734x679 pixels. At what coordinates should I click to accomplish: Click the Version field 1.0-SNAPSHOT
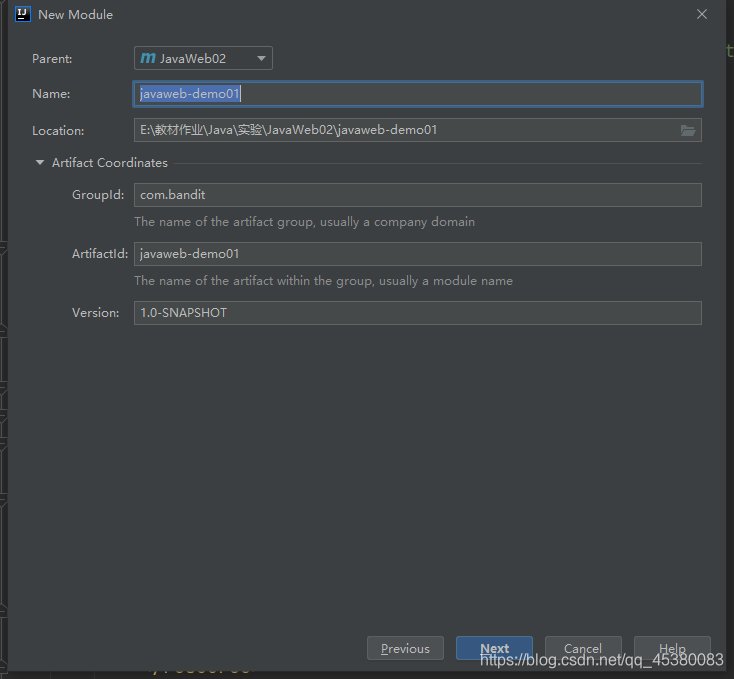point(418,313)
